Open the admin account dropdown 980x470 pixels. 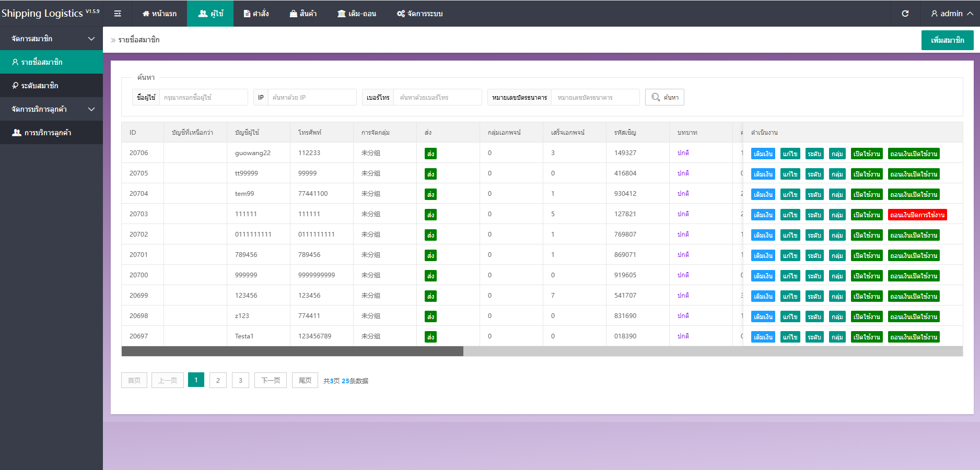[951, 14]
